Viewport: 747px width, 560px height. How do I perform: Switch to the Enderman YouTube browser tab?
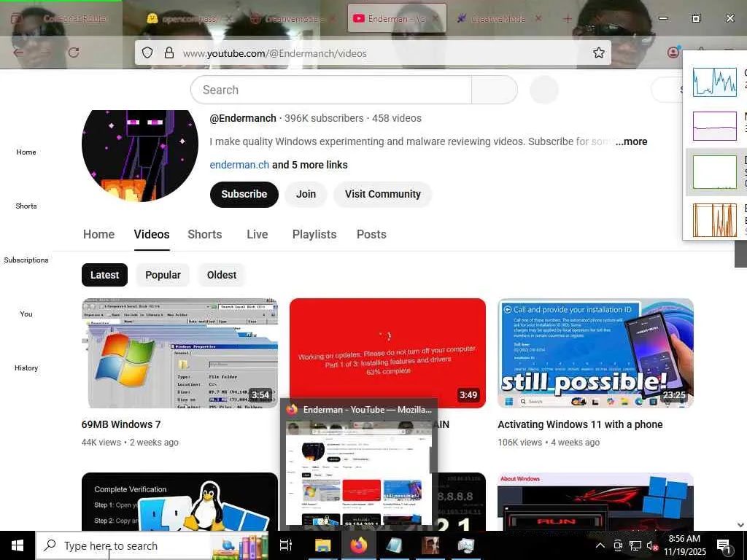pyautogui.click(x=397, y=18)
